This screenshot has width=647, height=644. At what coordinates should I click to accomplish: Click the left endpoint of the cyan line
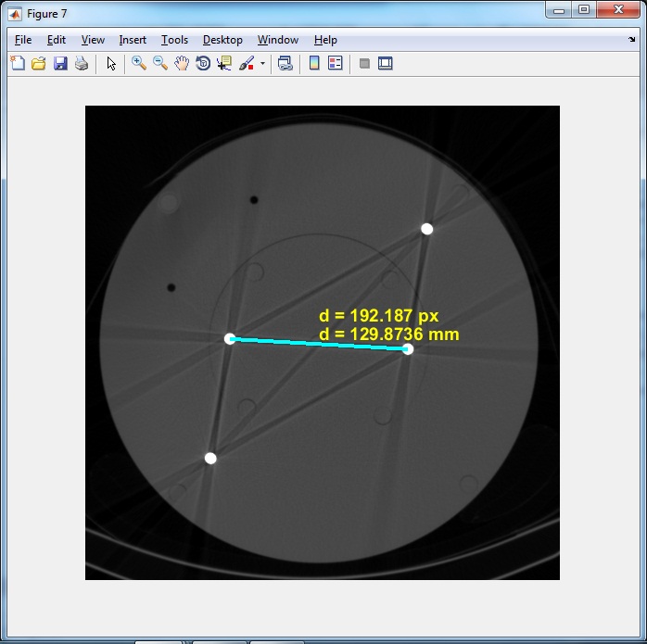click(x=231, y=339)
